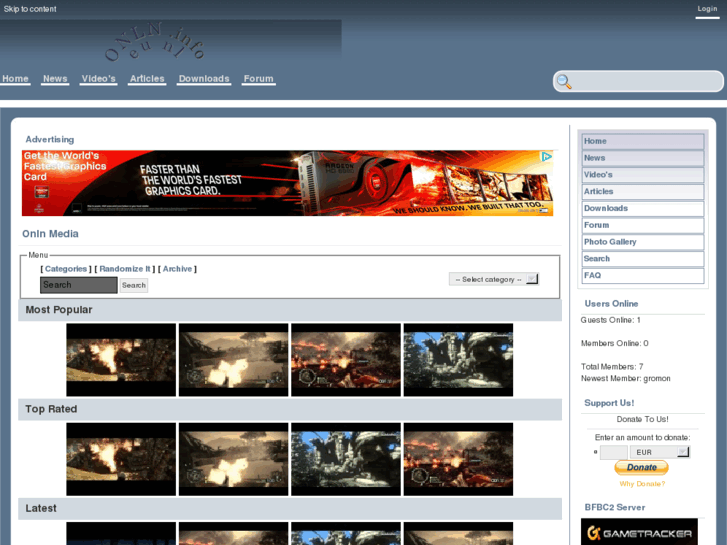Open fourth Top Rated video thumbnail

click(x=458, y=459)
